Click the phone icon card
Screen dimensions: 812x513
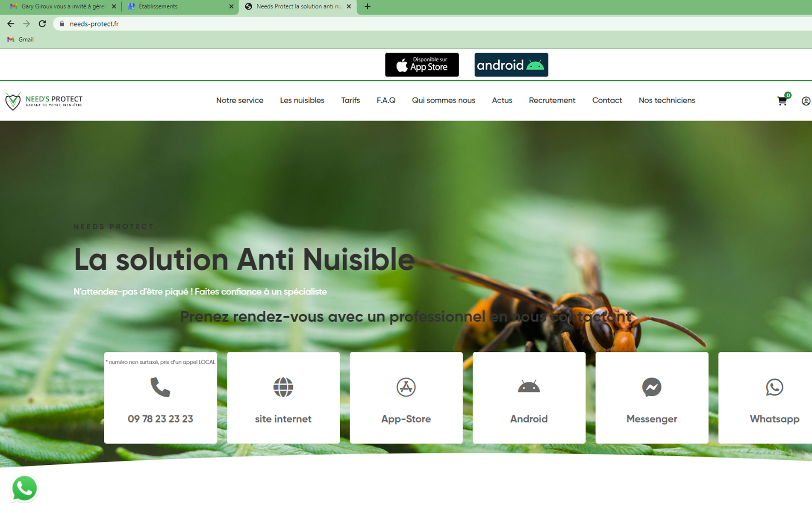click(160, 387)
